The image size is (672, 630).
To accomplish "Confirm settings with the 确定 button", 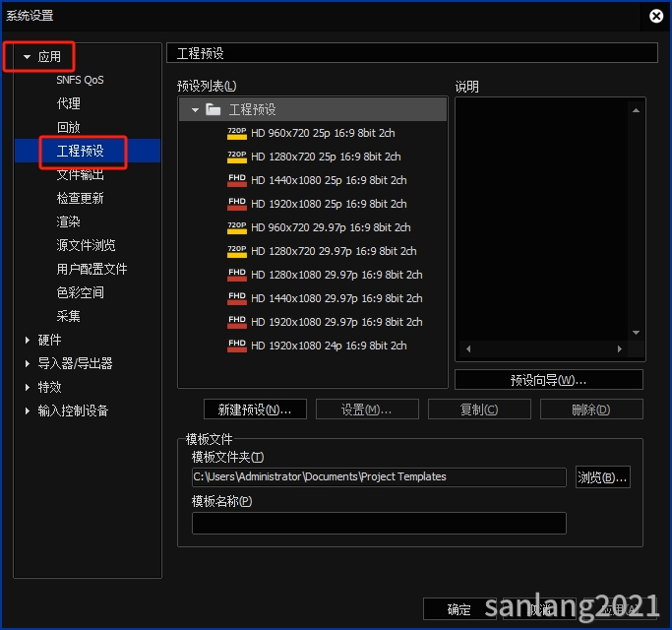I will (x=459, y=609).
